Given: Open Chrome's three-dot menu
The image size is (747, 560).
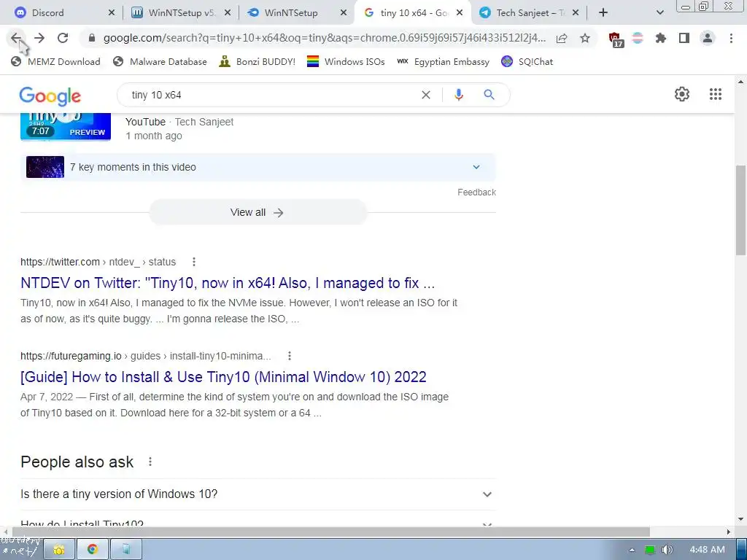Looking at the screenshot, I should [731, 38].
